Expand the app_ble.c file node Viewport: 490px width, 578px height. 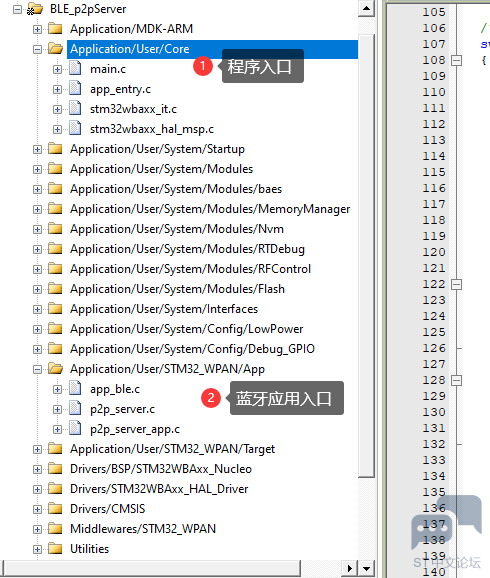click(57, 389)
